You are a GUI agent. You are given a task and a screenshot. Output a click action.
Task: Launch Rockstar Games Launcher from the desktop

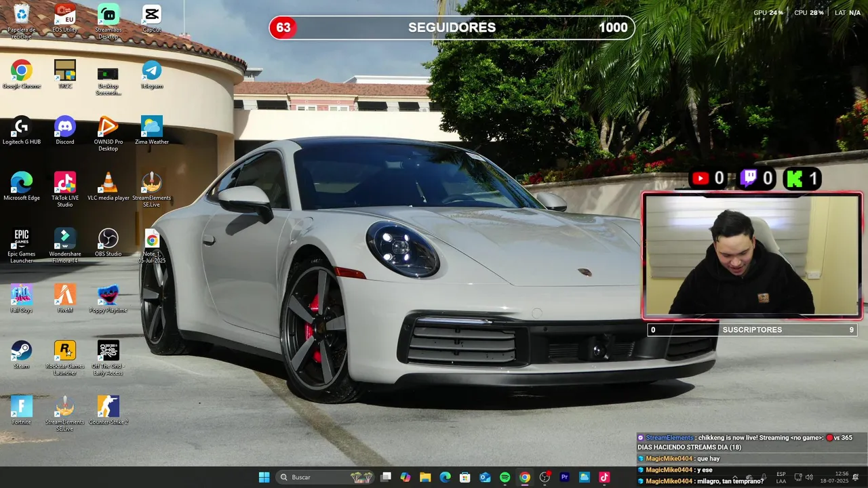point(65,358)
